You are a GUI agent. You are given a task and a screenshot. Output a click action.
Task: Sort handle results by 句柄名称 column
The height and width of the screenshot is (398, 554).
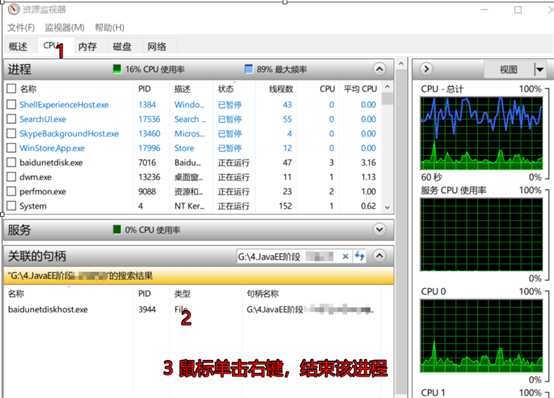pyautogui.click(x=263, y=294)
